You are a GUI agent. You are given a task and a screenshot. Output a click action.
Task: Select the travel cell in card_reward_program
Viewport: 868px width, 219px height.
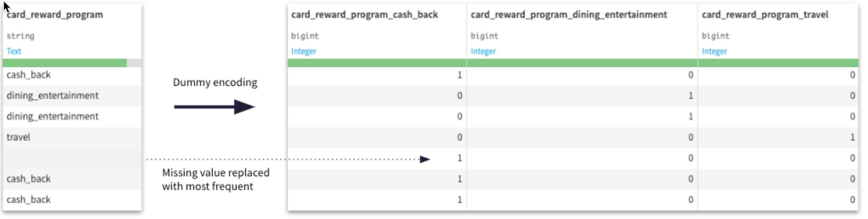19,137
